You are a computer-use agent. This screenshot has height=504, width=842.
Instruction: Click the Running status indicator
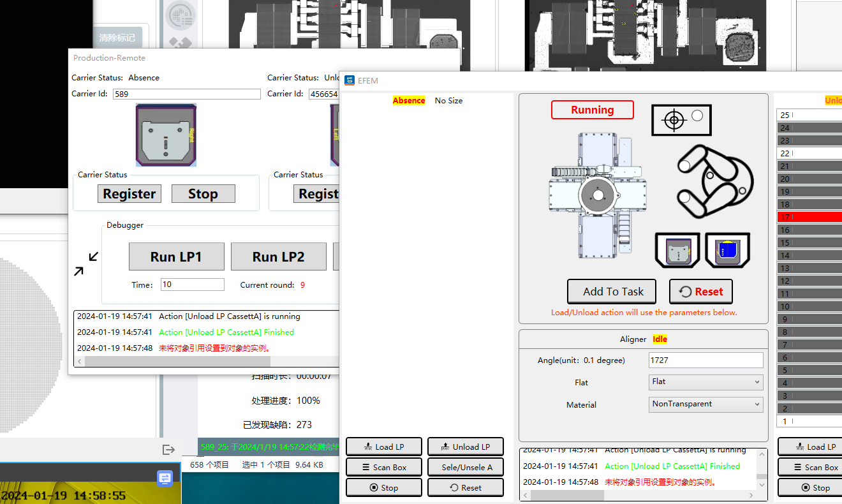(x=593, y=110)
